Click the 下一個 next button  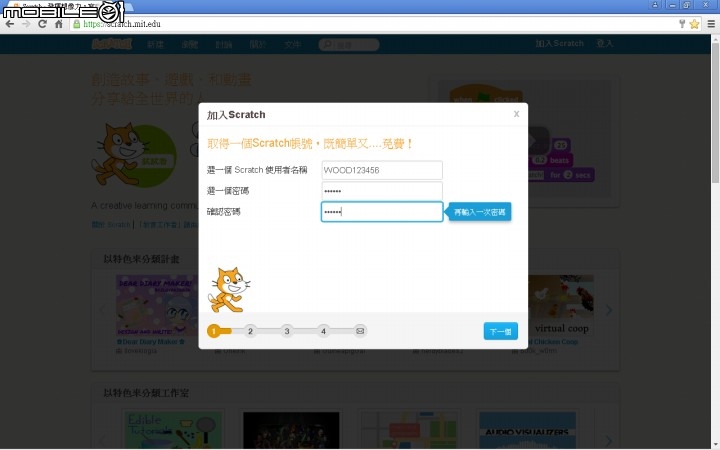501,331
